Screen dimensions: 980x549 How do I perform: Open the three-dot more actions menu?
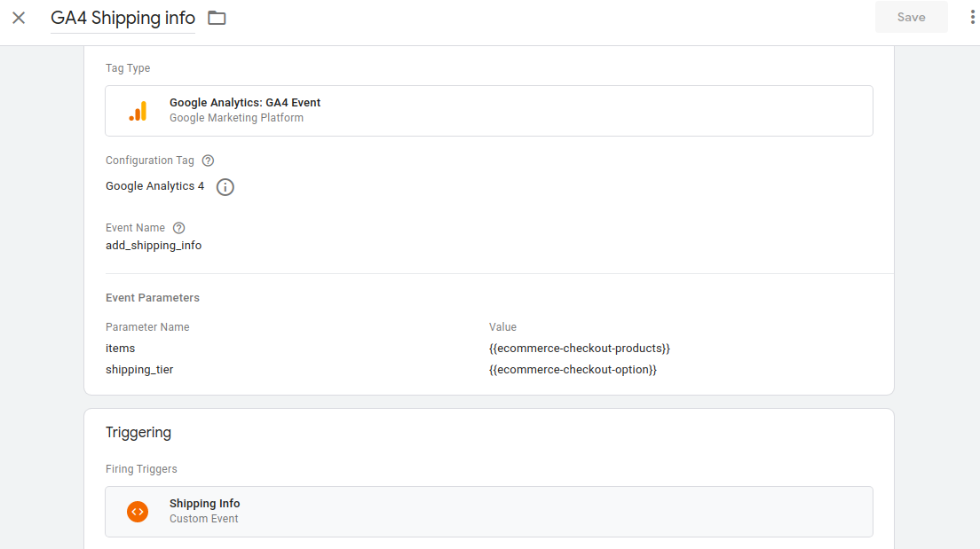pyautogui.click(x=972, y=18)
